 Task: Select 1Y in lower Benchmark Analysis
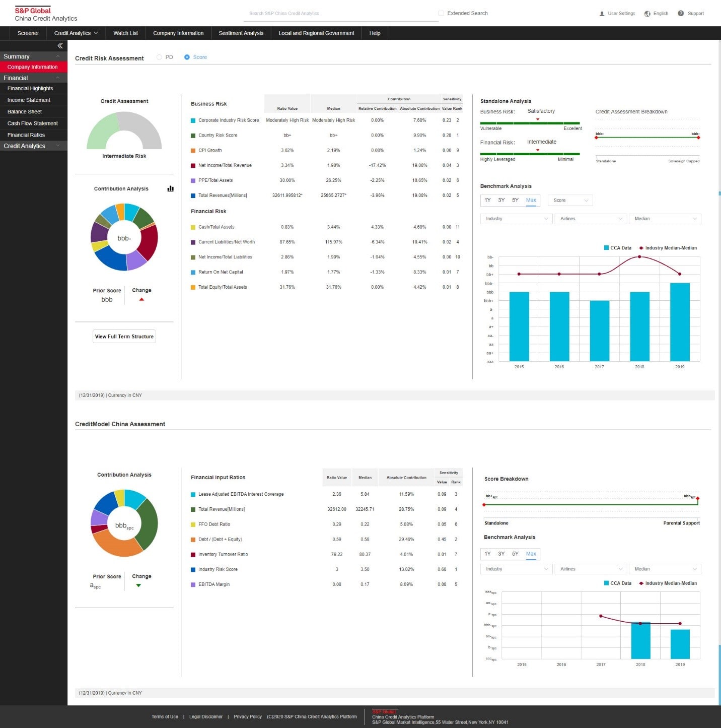(487, 554)
